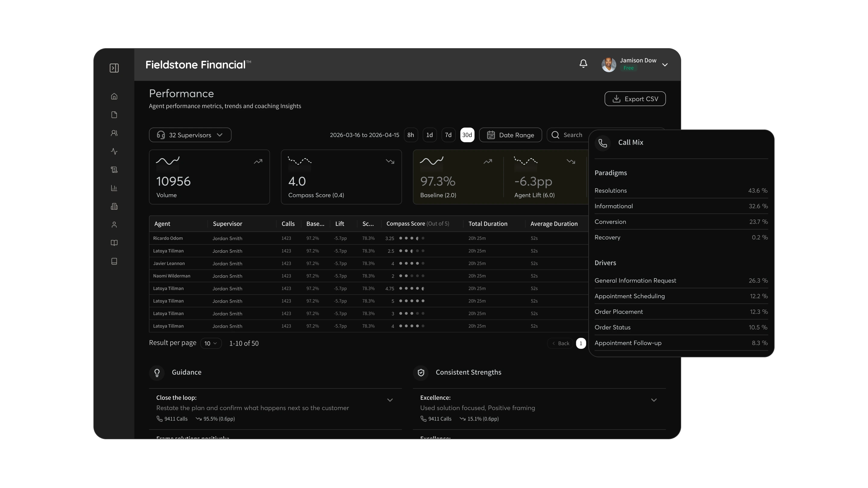Sort by the Total Duration column header
Image resolution: width=868 pixels, height=488 pixels.
(488, 224)
